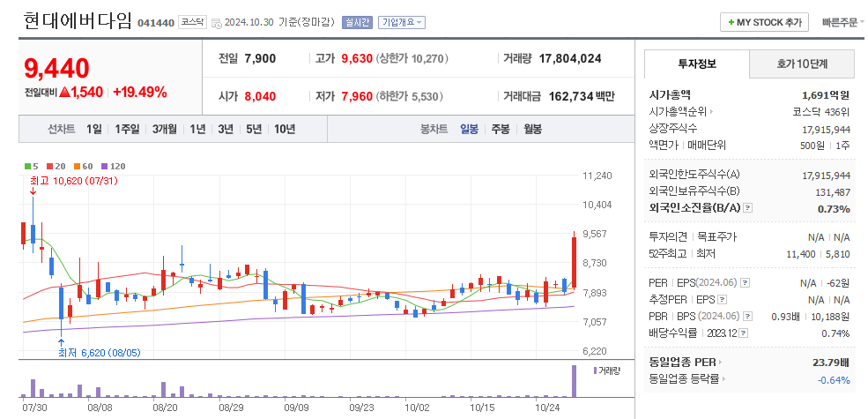
Task: Click the 거래량 value 17,804,024
Action: (569, 58)
